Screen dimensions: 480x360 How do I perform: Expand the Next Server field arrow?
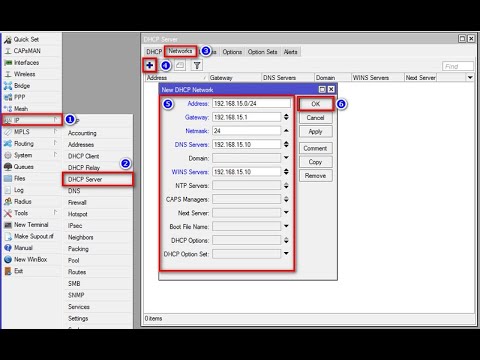pos(286,213)
